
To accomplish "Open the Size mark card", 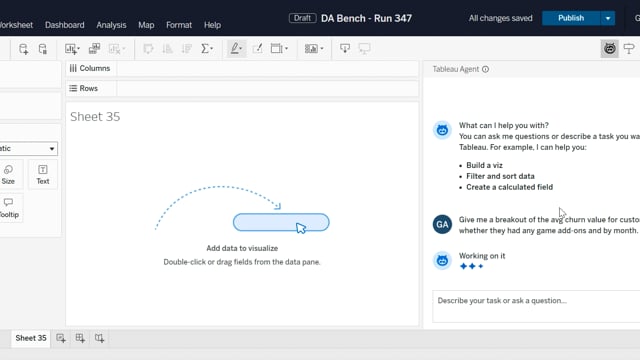I will pyautogui.click(x=8, y=175).
